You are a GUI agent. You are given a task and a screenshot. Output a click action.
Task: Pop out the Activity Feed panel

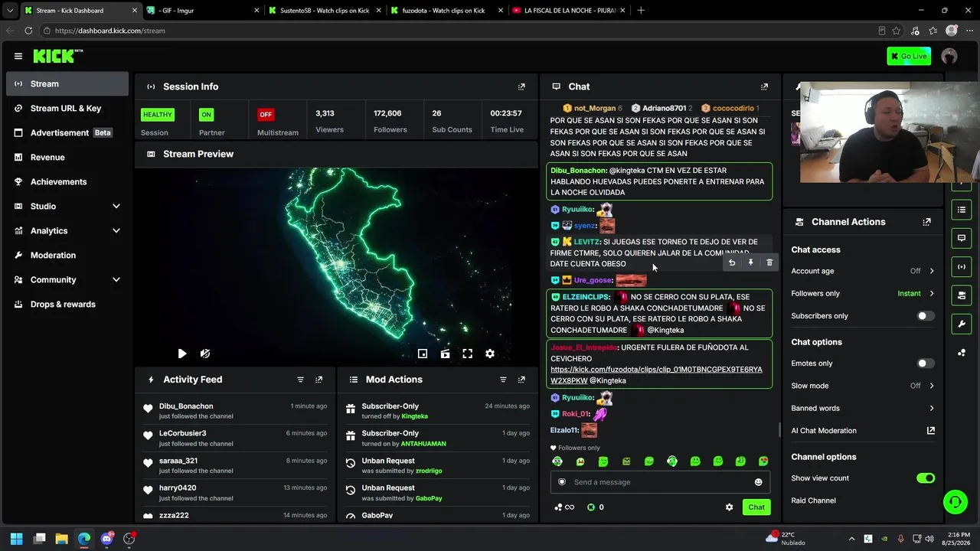point(318,380)
